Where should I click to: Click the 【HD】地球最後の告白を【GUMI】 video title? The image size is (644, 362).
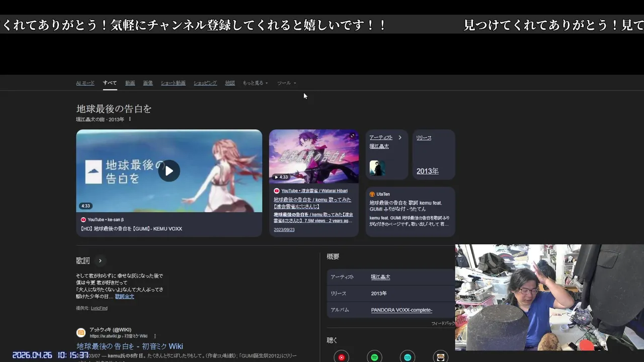click(131, 229)
